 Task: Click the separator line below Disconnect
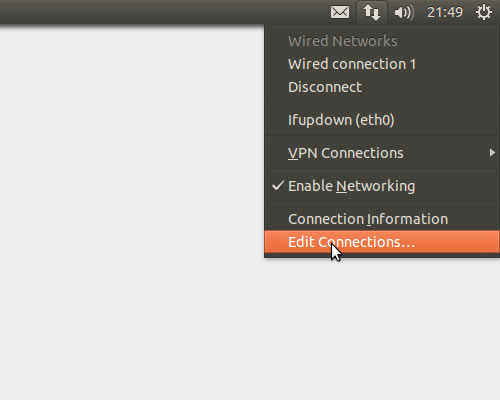click(x=382, y=103)
